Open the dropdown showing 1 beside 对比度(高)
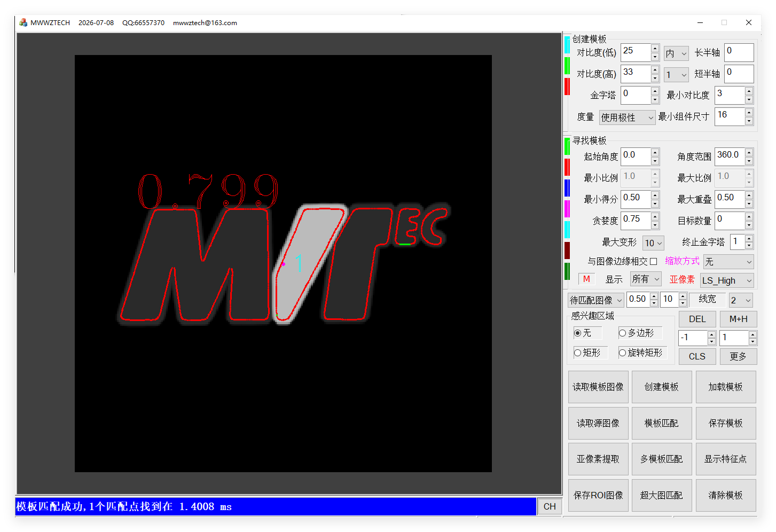The image size is (776, 532). pyautogui.click(x=676, y=75)
